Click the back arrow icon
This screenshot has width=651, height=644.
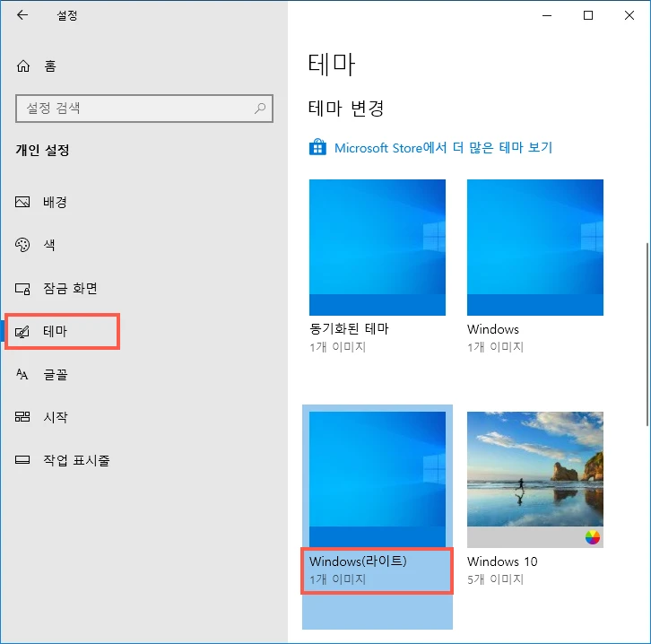[x=22, y=15]
